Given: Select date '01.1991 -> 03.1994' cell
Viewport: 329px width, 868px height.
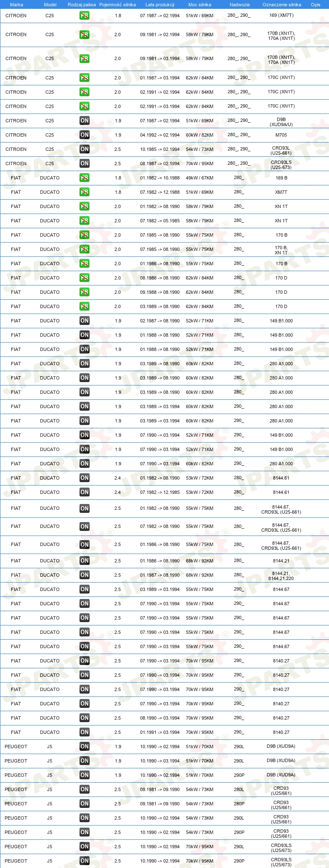Looking at the screenshot, I should pyautogui.click(x=160, y=732).
